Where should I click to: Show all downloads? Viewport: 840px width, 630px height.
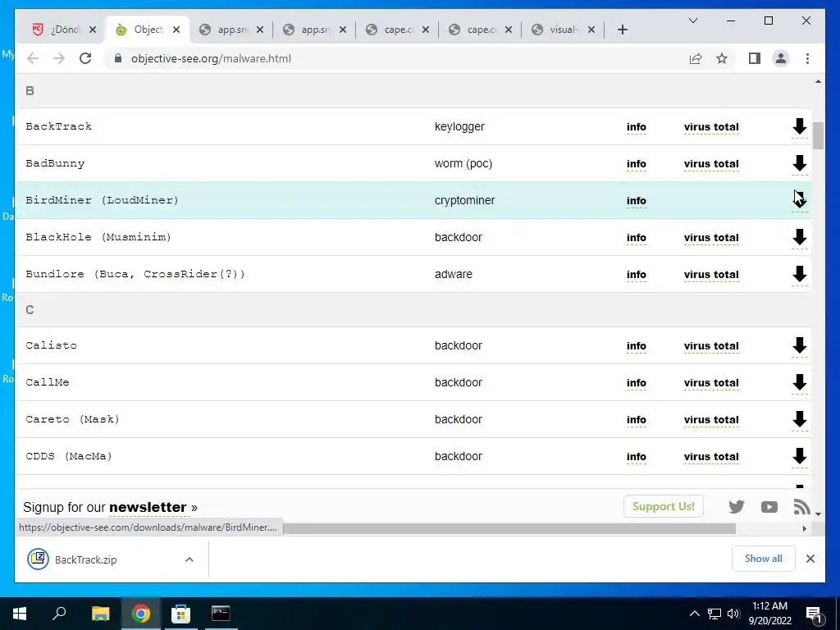[763, 559]
